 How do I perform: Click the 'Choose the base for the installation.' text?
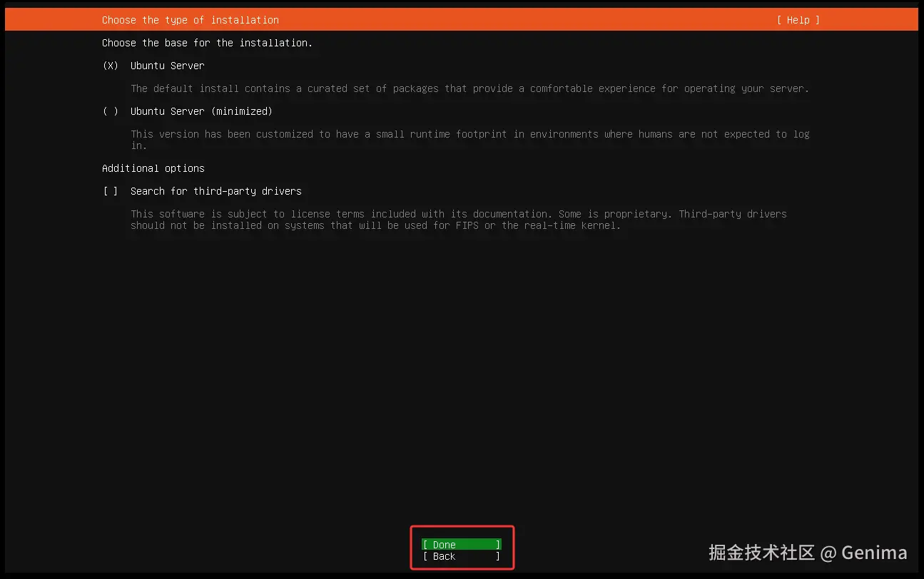[207, 43]
